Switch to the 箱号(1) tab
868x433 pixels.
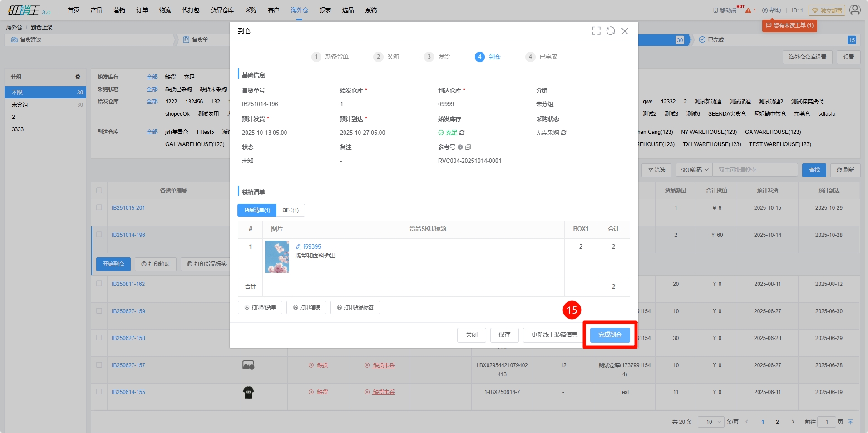[x=291, y=211]
